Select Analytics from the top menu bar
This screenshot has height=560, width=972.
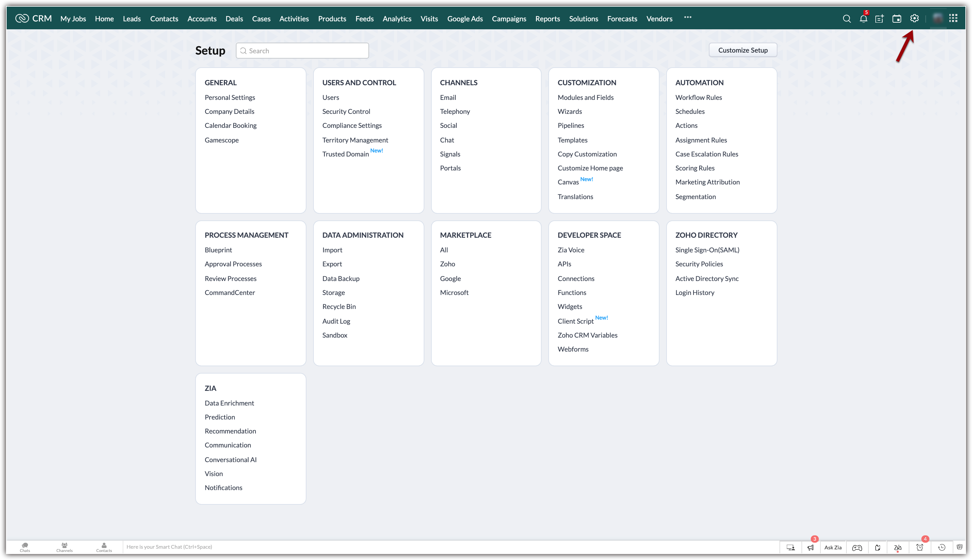396,18
